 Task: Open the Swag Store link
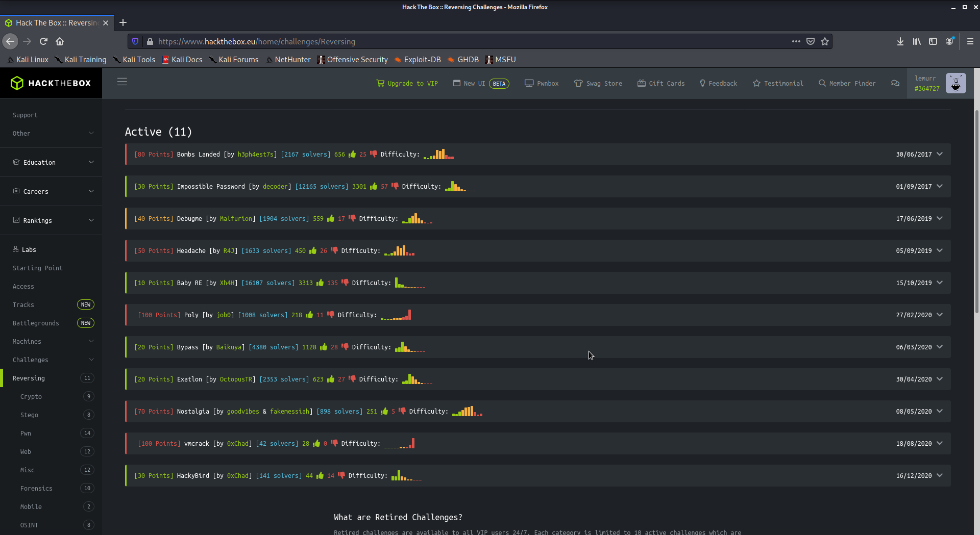(x=598, y=83)
